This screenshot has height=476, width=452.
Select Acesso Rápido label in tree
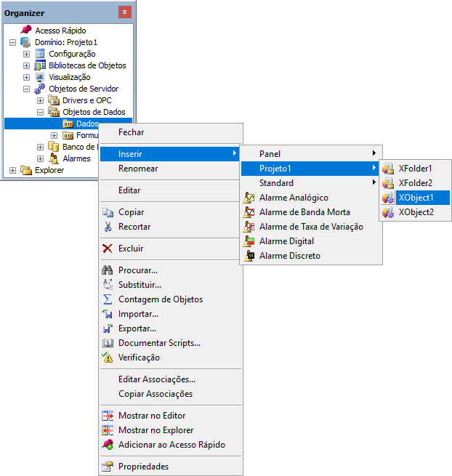pos(60,31)
